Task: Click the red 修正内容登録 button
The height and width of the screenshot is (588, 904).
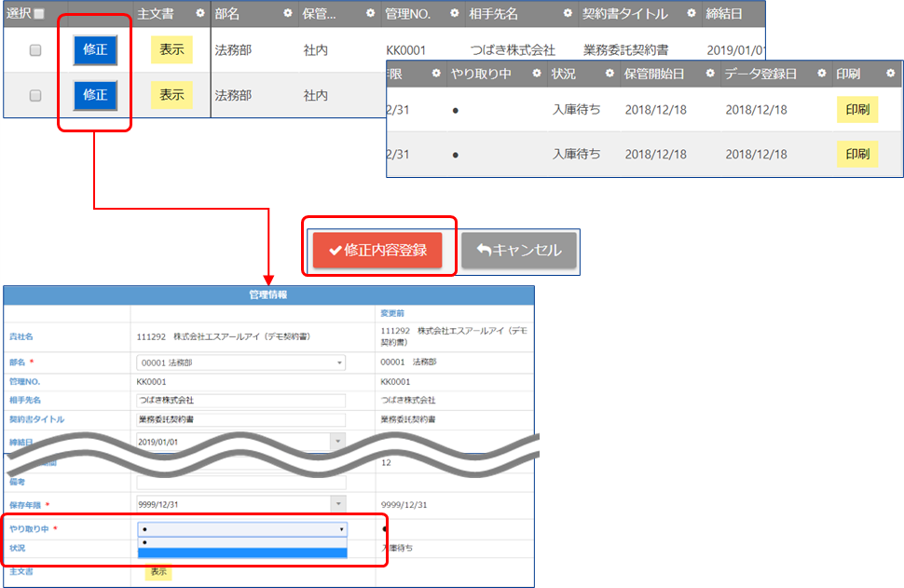Action: [377, 250]
